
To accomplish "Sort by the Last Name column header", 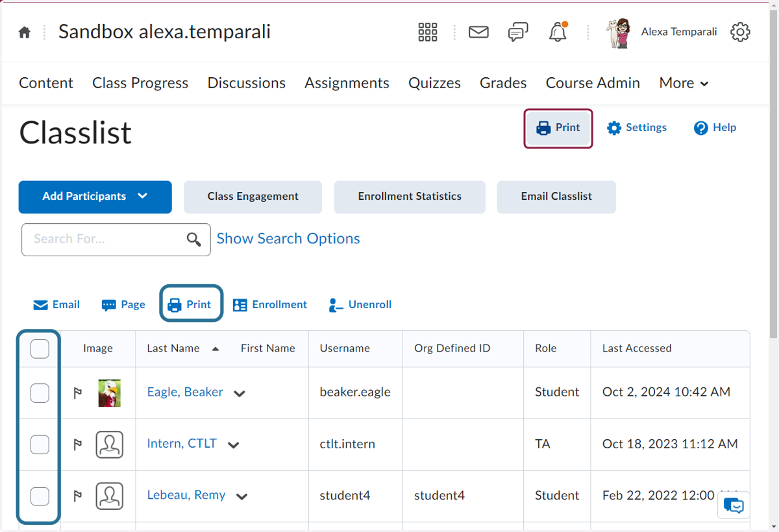I will pyautogui.click(x=173, y=348).
